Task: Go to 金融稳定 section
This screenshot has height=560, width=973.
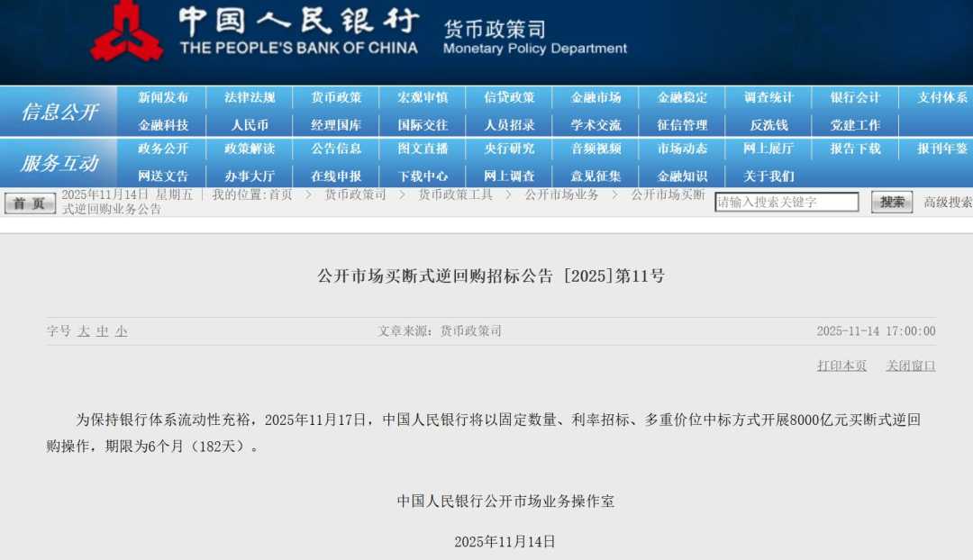Action: pyautogui.click(x=682, y=97)
